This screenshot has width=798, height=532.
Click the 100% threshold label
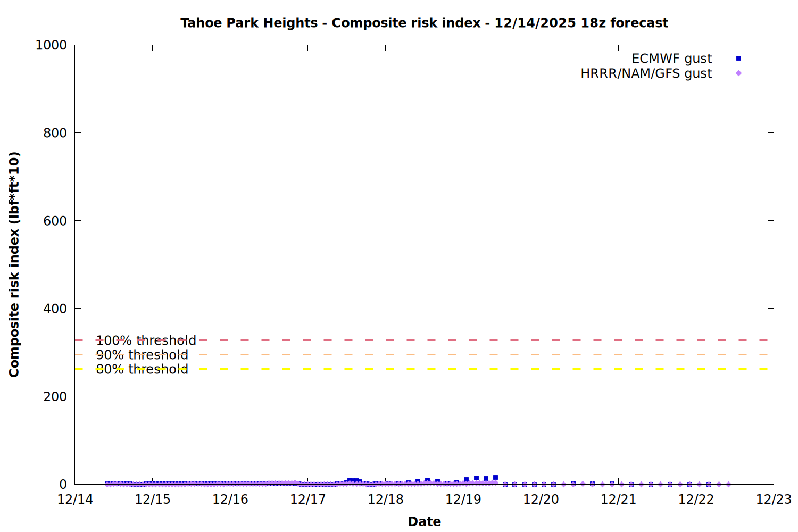(146, 340)
